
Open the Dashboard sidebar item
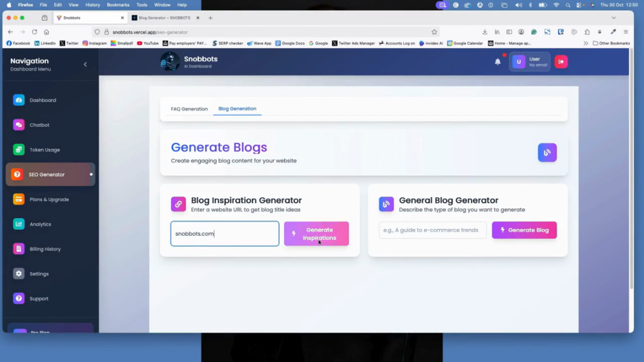point(50,100)
